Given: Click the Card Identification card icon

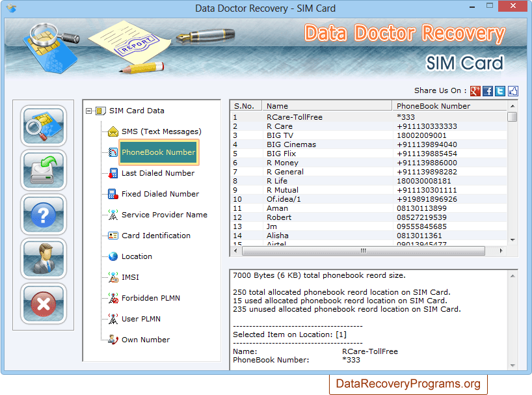Looking at the screenshot, I should click(113, 236).
